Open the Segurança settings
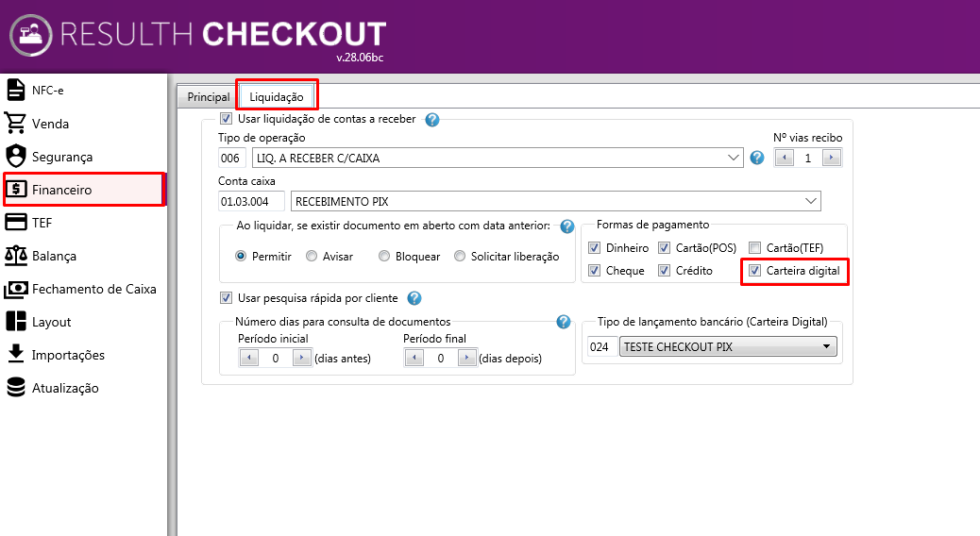This screenshot has height=536, width=980. pyautogui.click(x=84, y=157)
